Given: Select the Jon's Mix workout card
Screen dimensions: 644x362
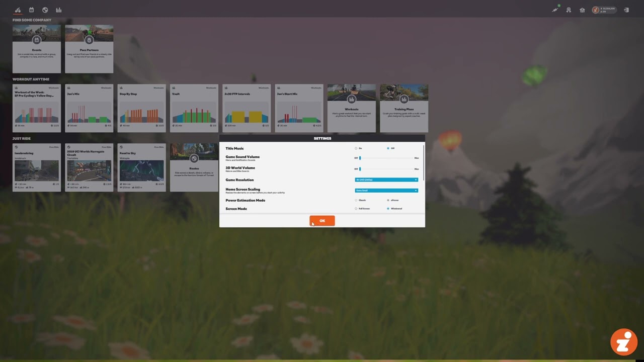Looking at the screenshot, I should tap(89, 108).
